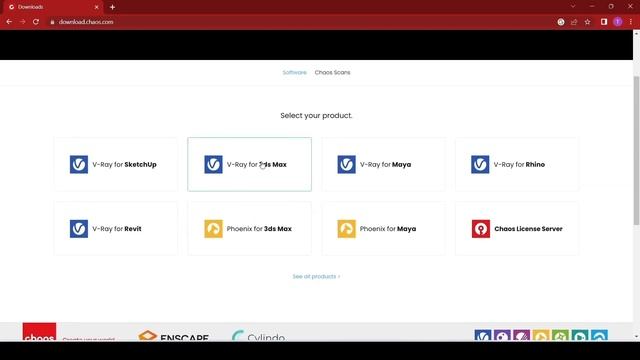This screenshot has height=360, width=640.
Task: Switch to the Software tab
Action: click(294, 72)
